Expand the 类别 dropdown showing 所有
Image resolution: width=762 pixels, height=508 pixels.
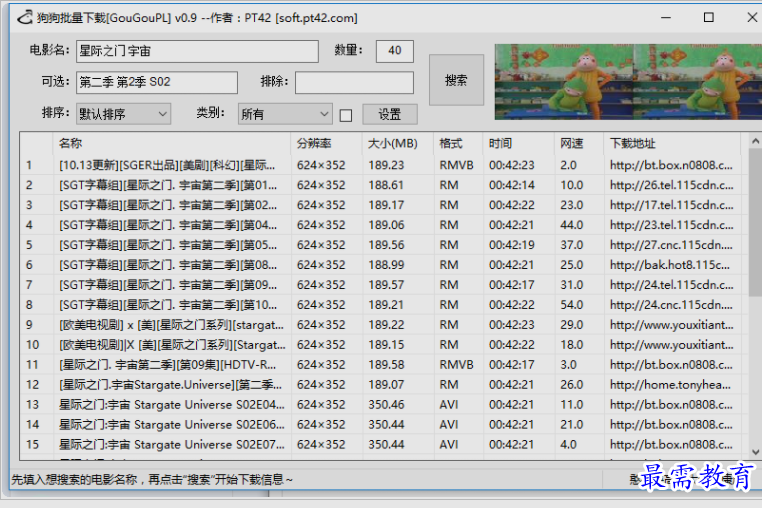pyautogui.click(x=284, y=114)
